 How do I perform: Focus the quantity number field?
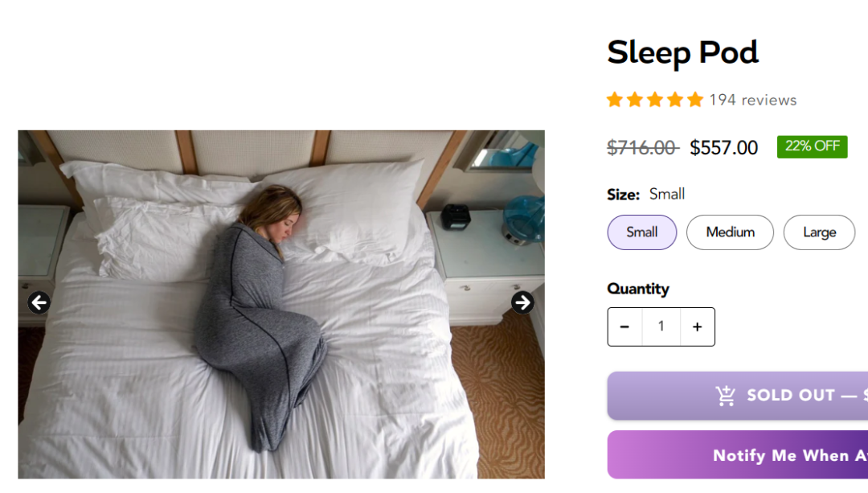click(661, 327)
